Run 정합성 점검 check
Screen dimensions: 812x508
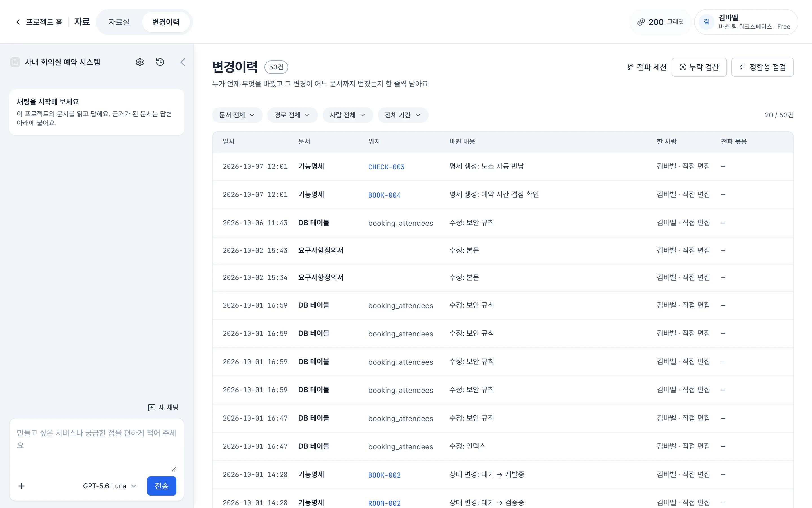[x=762, y=67]
